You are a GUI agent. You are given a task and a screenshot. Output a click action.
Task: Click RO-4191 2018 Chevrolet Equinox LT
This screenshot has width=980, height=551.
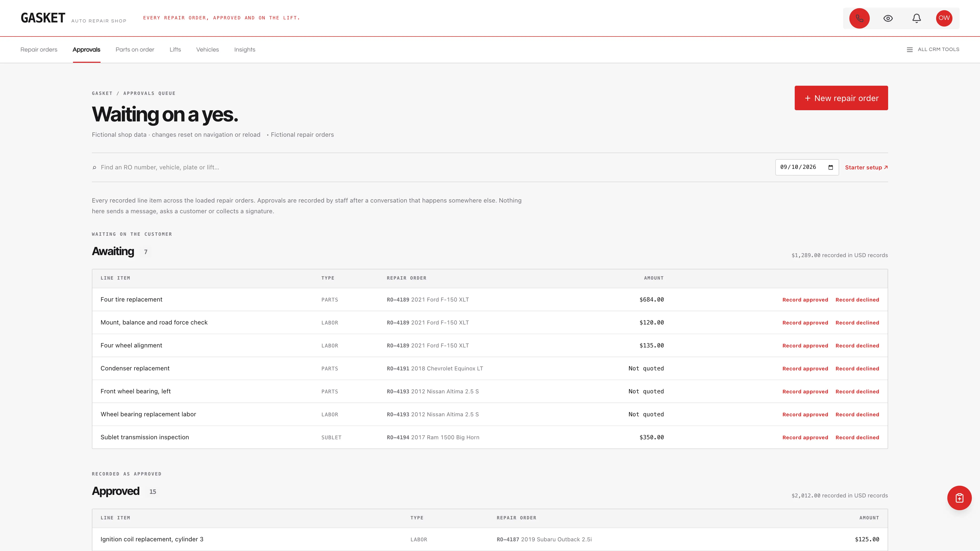[435, 368]
